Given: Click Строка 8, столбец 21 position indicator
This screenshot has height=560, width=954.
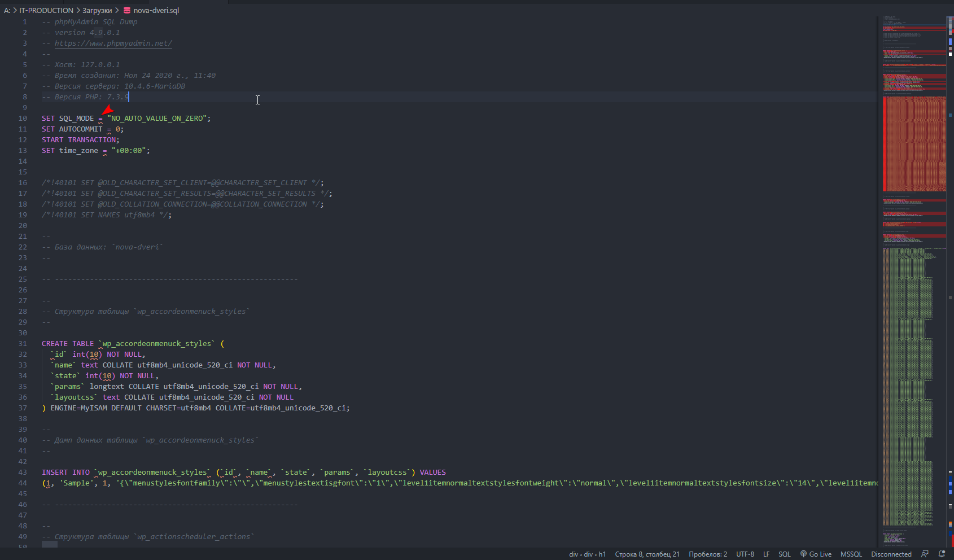Looking at the screenshot, I should pyautogui.click(x=647, y=554).
